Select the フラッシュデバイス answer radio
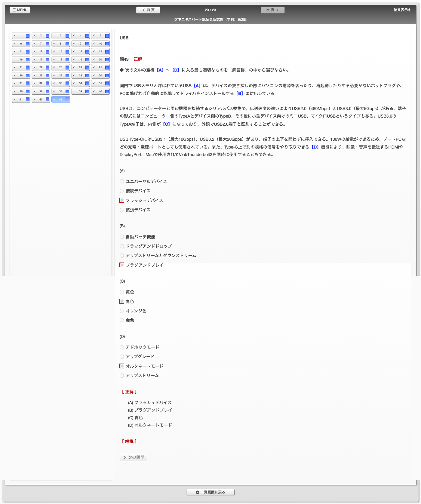This screenshot has height=504, width=421. click(122, 200)
